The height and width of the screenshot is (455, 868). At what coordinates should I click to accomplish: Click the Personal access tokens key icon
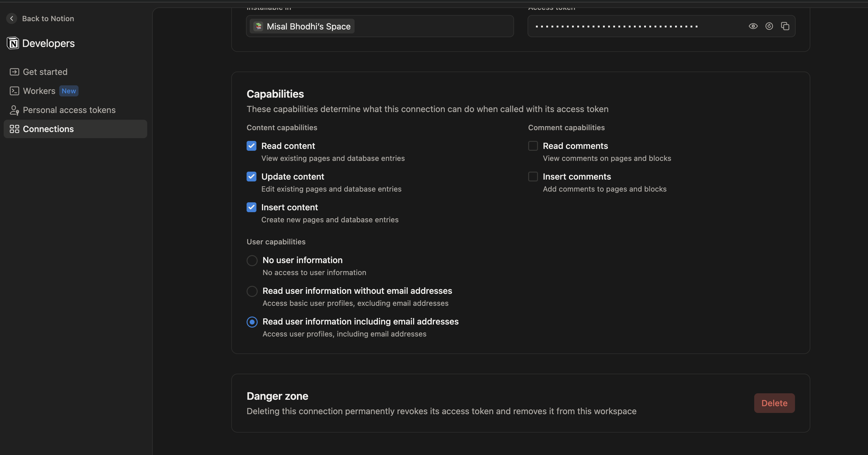(14, 110)
